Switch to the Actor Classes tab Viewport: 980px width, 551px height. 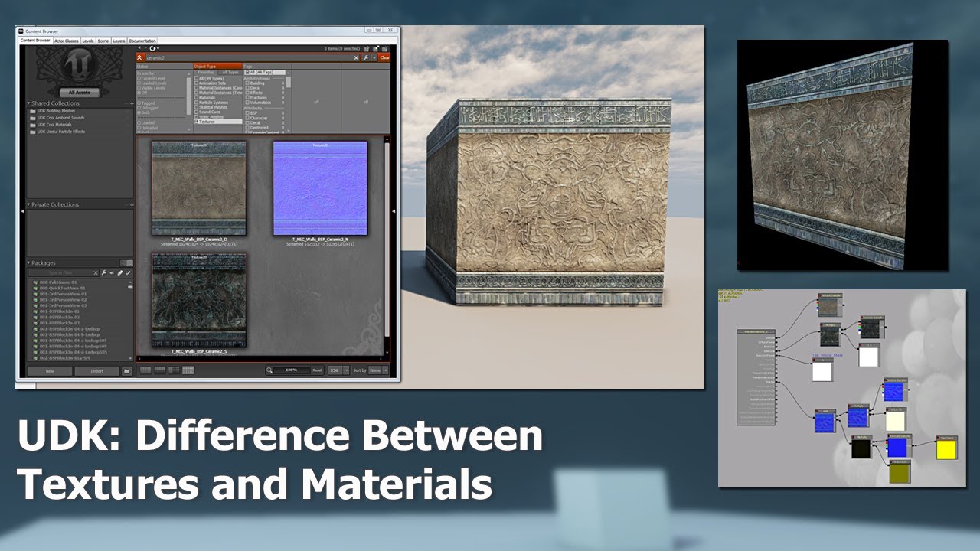click(66, 41)
